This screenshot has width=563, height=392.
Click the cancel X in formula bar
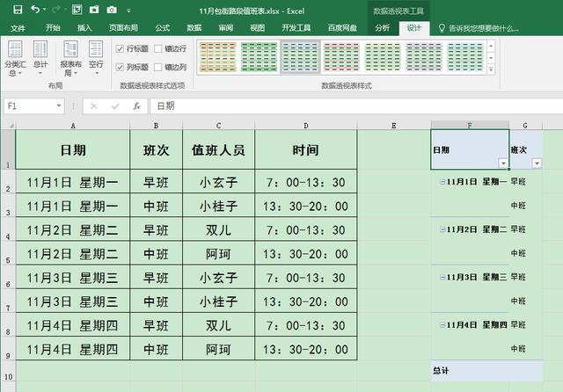pos(94,106)
